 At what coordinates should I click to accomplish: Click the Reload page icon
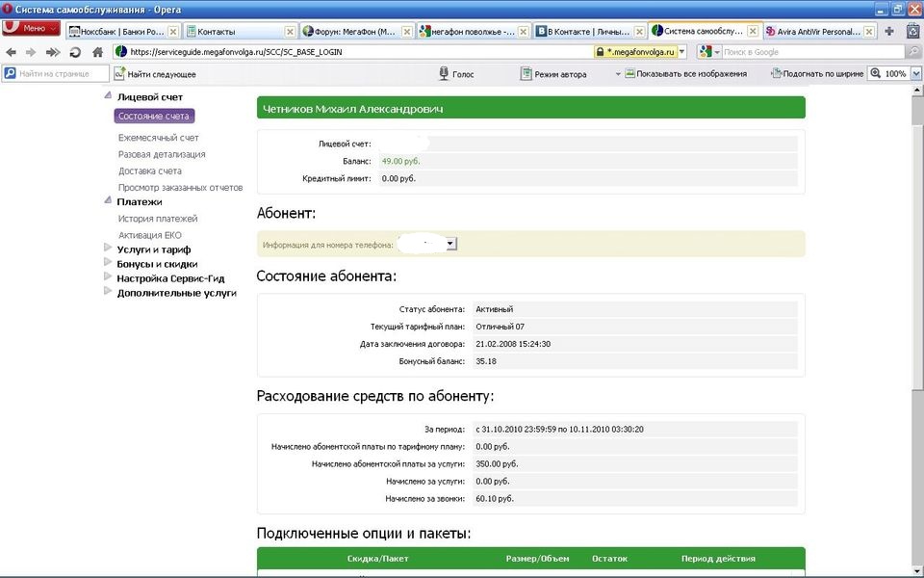[x=75, y=52]
